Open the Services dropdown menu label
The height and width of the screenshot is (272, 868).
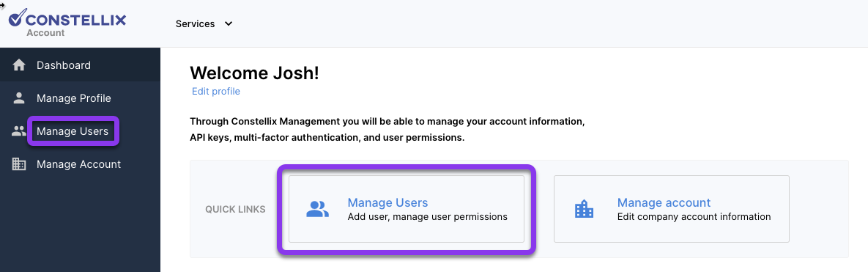tap(195, 23)
